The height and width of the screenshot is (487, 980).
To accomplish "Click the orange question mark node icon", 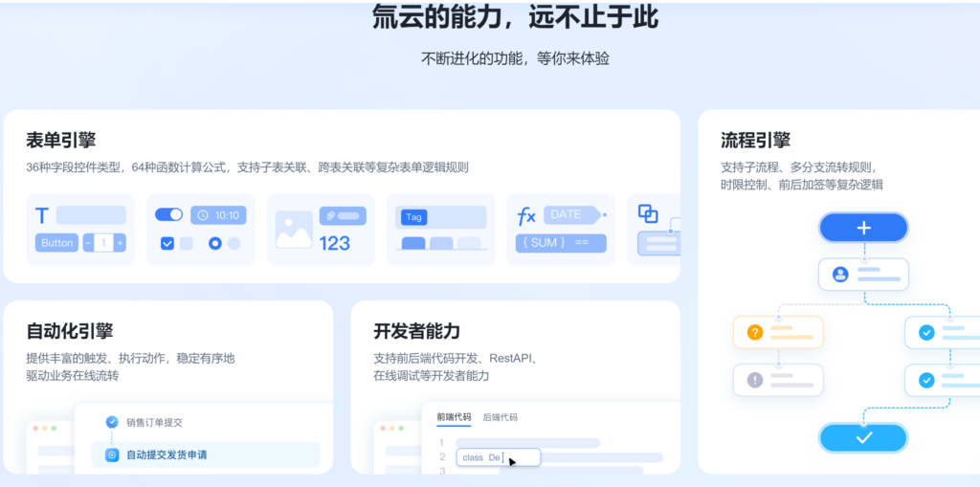I will (x=754, y=332).
